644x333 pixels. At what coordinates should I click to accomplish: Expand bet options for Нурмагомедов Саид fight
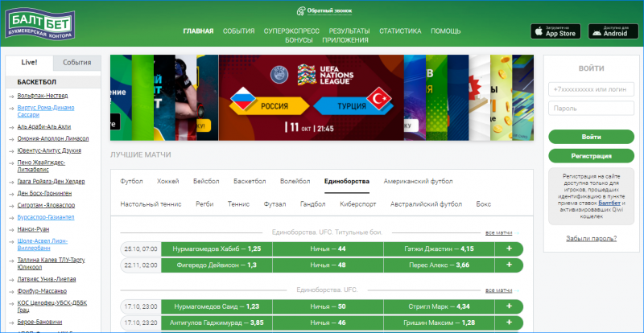(510, 306)
